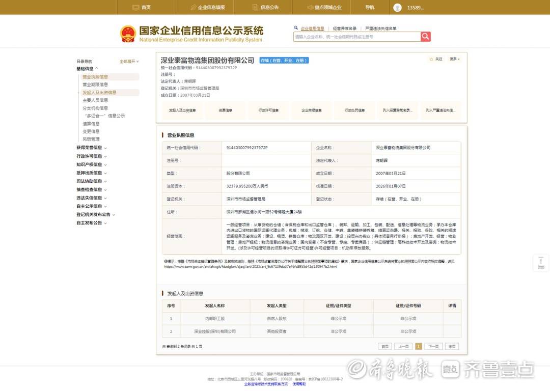Open the samr.gov.cn notice link
The height and width of the screenshot is (392, 550).
coord(251,266)
